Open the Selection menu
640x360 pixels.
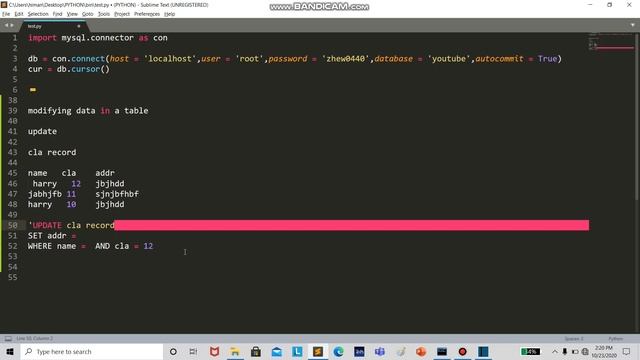coord(38,14)
